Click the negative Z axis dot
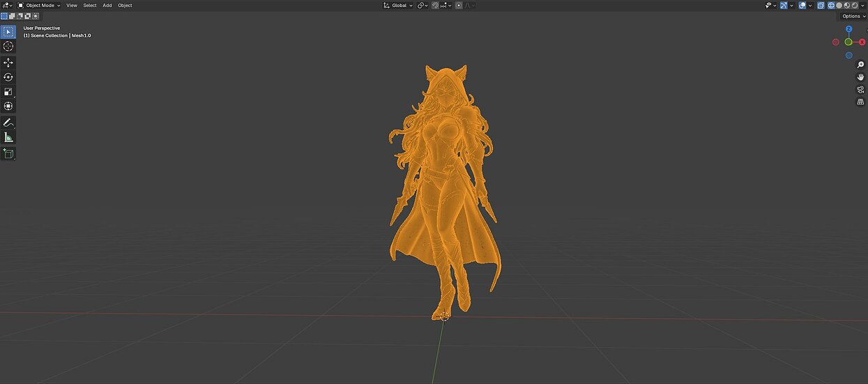The image size is (868, 384). 848,55
